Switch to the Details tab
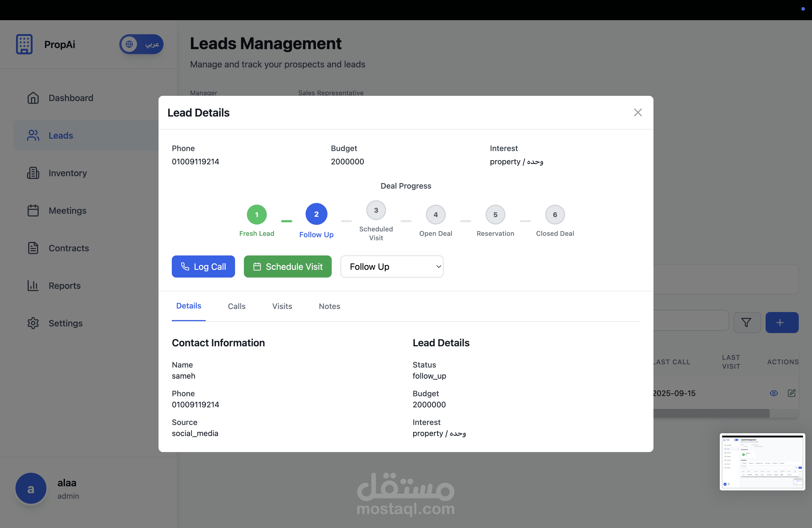Screen dimensions: 812x528 pyautogui.click(x=189, y=306)
